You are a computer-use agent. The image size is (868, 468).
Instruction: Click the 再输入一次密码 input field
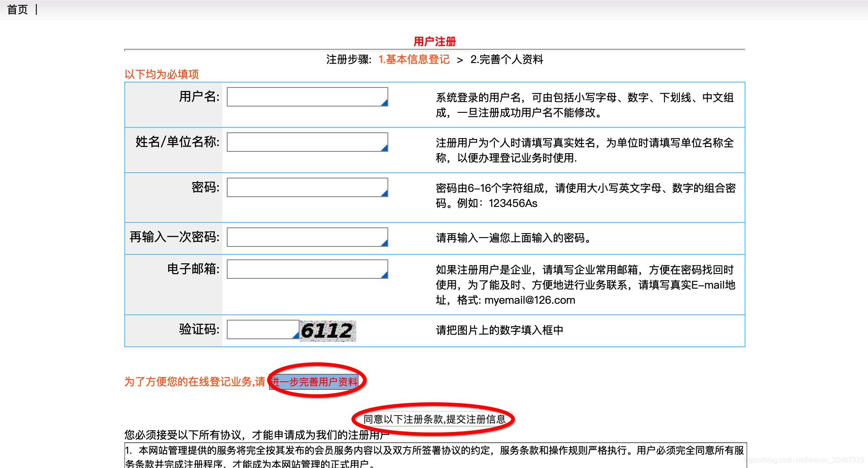click(306, 237)
